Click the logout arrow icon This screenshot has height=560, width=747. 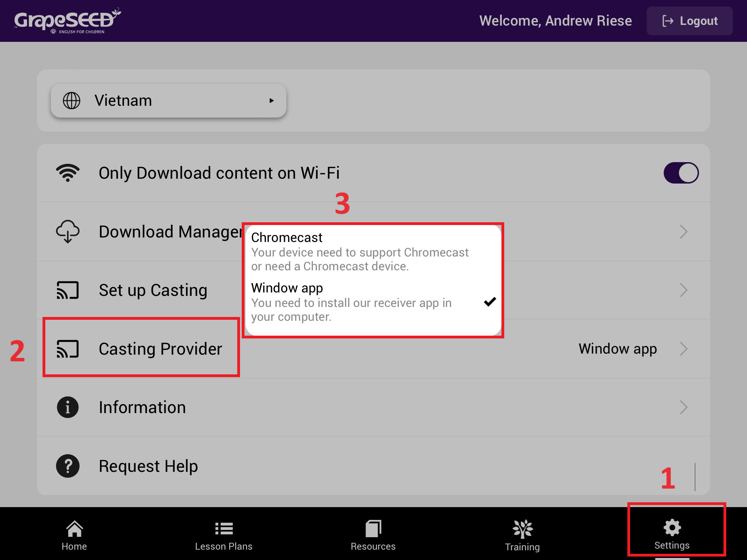click(667, 21)
